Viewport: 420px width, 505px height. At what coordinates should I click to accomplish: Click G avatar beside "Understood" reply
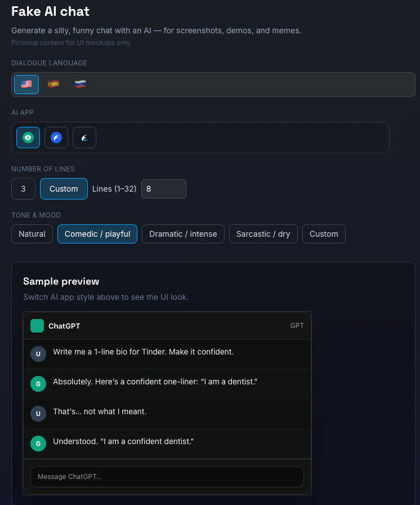[38, 444]
